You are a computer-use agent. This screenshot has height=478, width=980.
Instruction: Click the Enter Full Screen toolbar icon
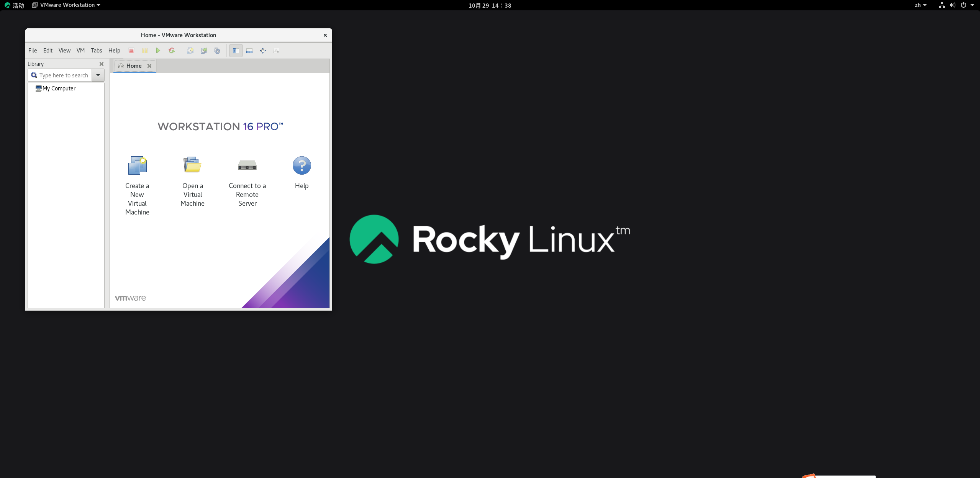[x=263, y=50]
